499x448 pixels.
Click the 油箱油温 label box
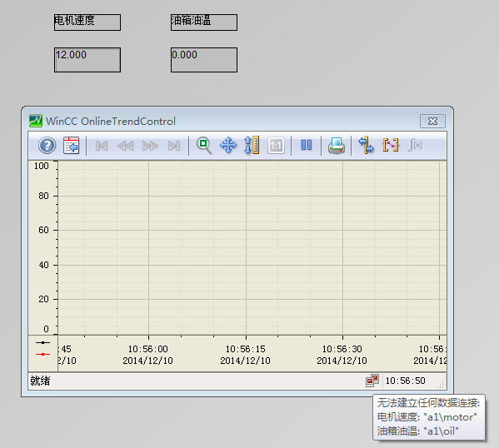click(204, 22)
